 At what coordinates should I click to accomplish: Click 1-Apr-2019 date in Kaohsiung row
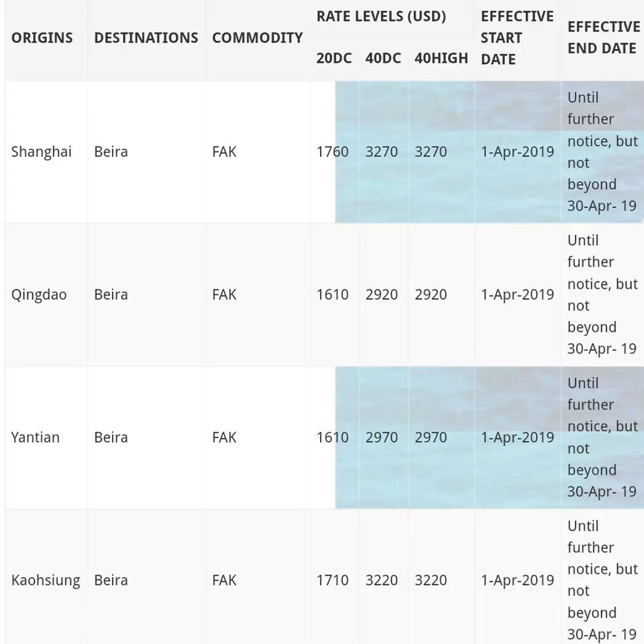tap(518, 581)
